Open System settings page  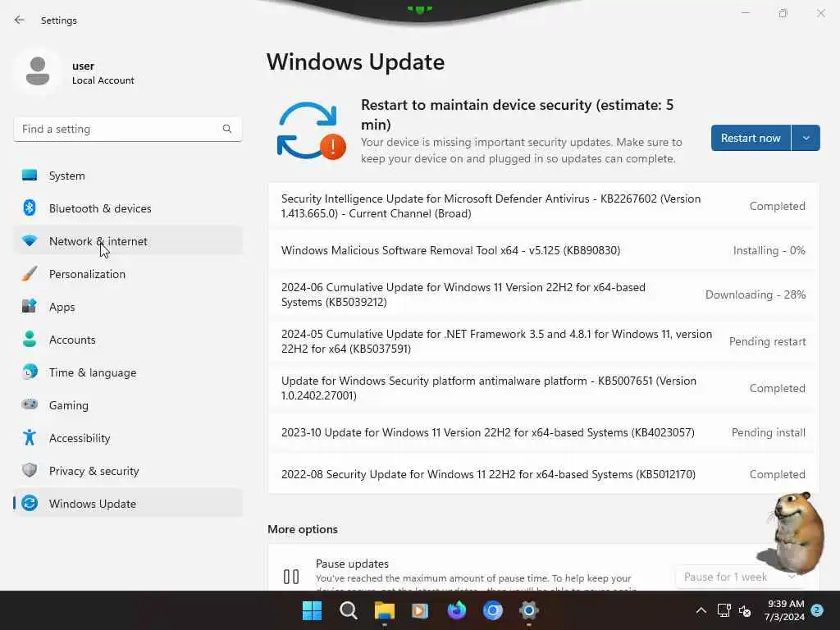(128, 176)
